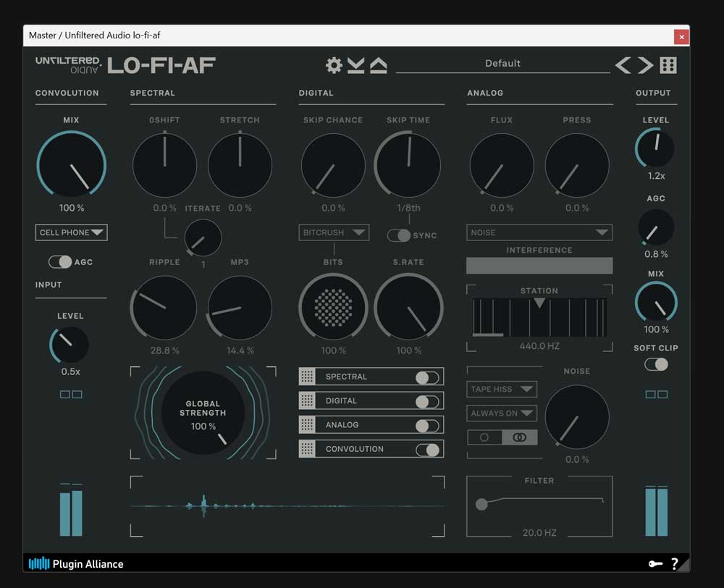Click the grid handle beside SPECTRAL row
The width and height of the screenshot is (724, 588).
(x=307, y=377)
